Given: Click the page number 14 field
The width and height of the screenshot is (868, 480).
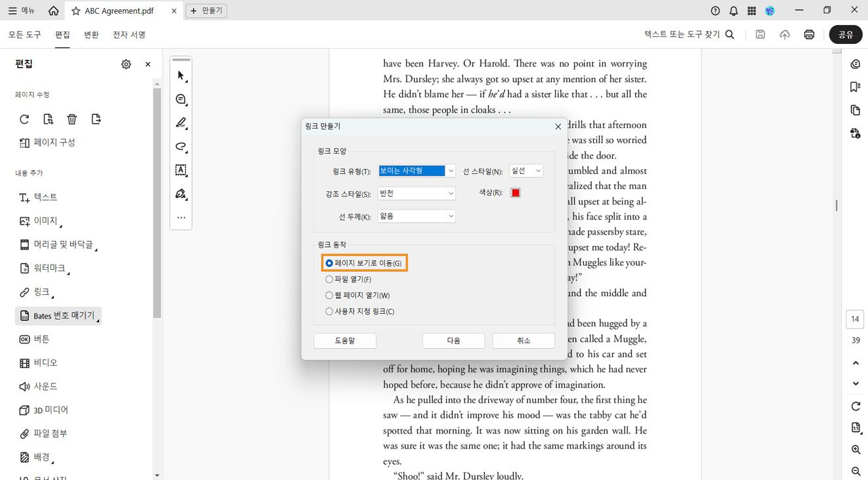Looking at the screenshot, I should click(x=855, y=319).
